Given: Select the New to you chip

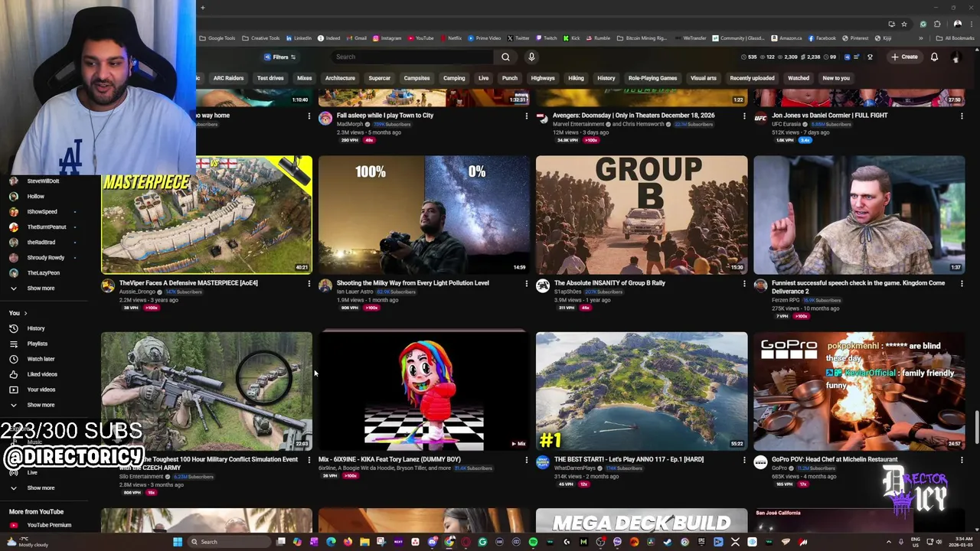Looking at the screenshot, I should tap(836, 78).
